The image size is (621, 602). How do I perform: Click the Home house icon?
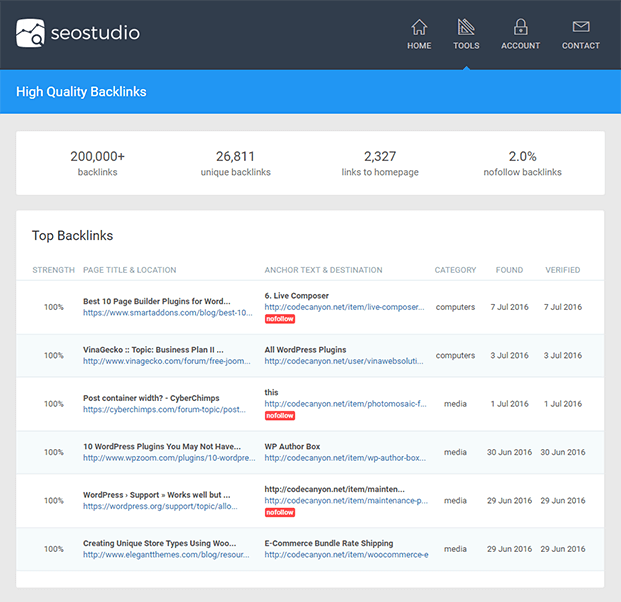(x=419, y=27)
